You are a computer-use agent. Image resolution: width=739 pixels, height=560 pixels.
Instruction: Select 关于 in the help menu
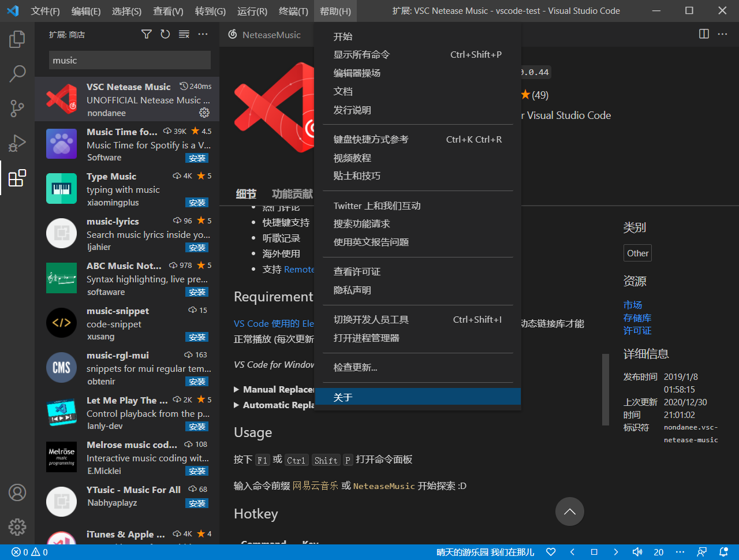pyautogui.click(x=418, y=397)
